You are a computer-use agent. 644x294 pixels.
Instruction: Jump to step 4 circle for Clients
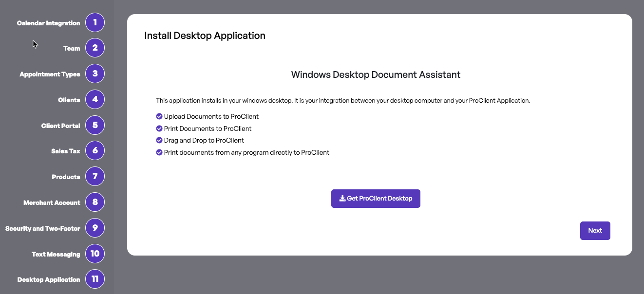pyautogui.click(x=95, y=99)
